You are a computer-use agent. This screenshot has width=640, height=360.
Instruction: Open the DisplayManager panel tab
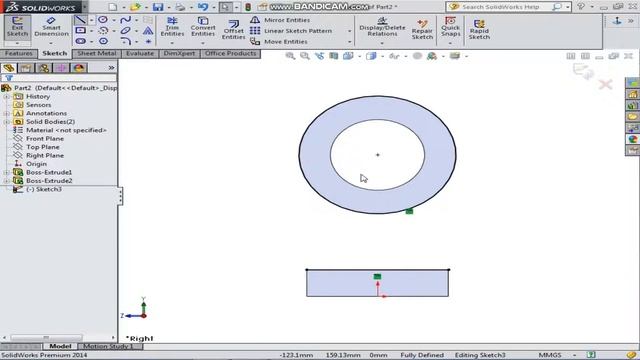coord(79,68)
